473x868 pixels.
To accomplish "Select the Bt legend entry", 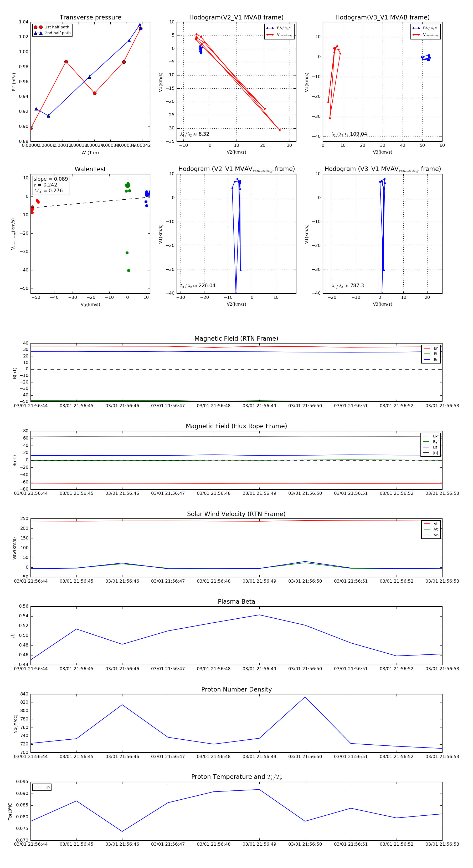I will pos(431,354).
